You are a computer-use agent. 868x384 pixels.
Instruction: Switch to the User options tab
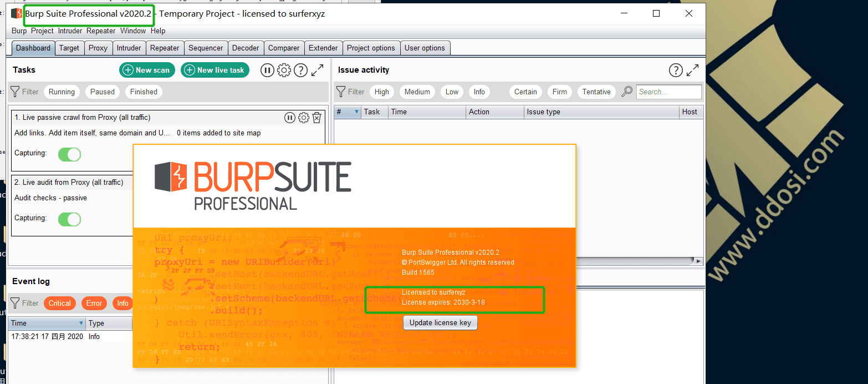pos(425,48)
